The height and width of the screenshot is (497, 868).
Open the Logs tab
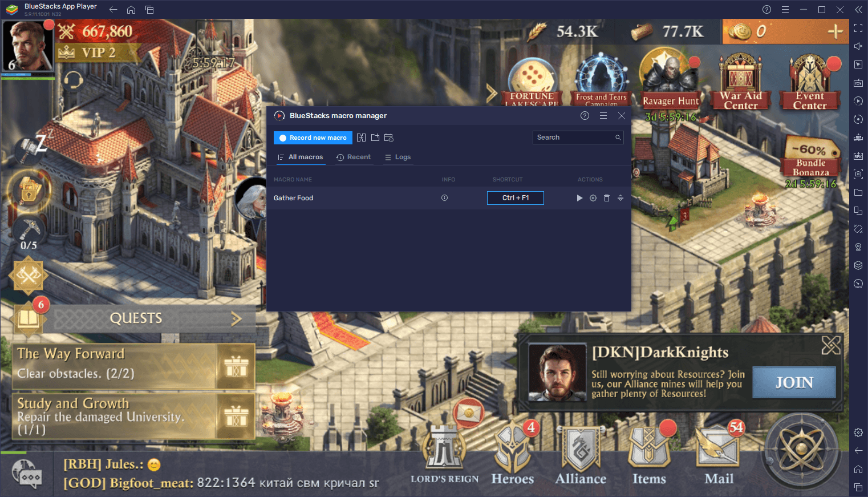tap(398, 157)
